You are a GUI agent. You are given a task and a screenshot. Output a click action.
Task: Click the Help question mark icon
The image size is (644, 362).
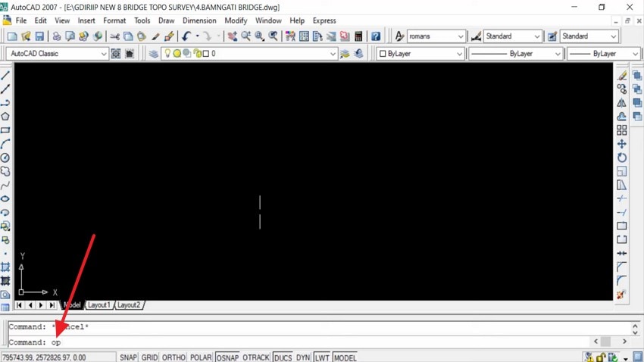[x=376, y=36]
